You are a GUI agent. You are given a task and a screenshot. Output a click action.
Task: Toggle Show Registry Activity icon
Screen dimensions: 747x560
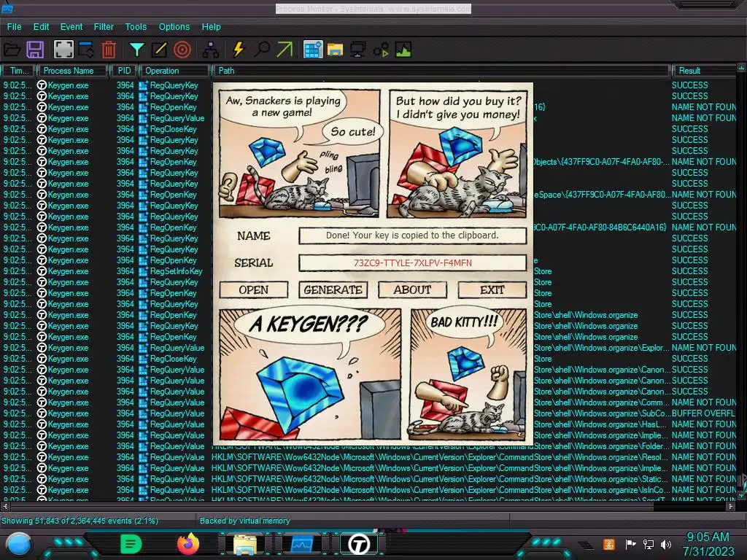click(x=313, y=50)
